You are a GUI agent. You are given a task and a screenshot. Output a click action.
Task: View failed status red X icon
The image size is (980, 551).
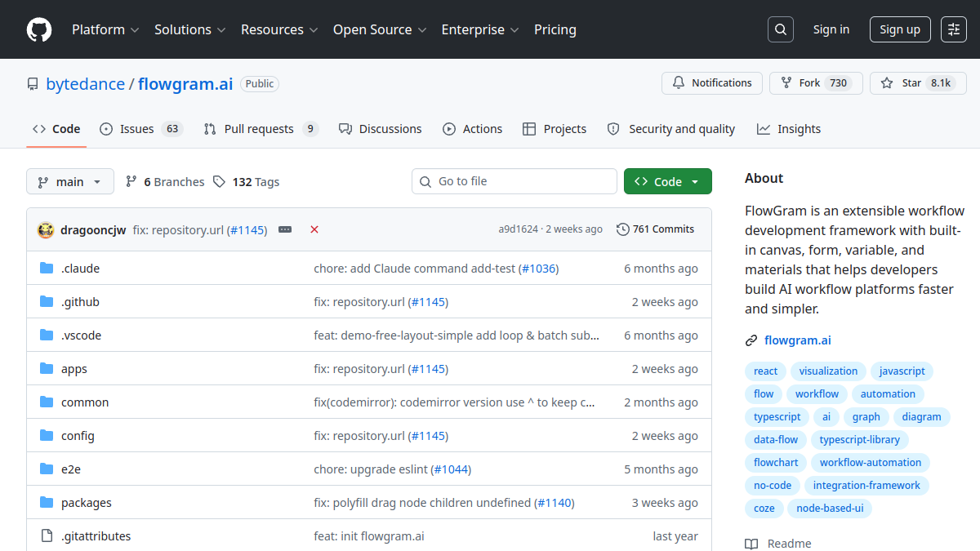click(x=314, y=230)
